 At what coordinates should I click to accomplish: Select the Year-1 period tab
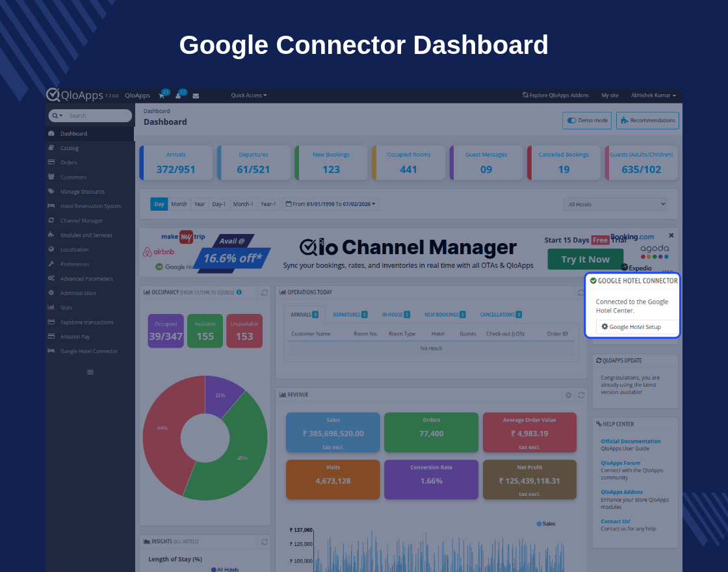coord(268,204)
